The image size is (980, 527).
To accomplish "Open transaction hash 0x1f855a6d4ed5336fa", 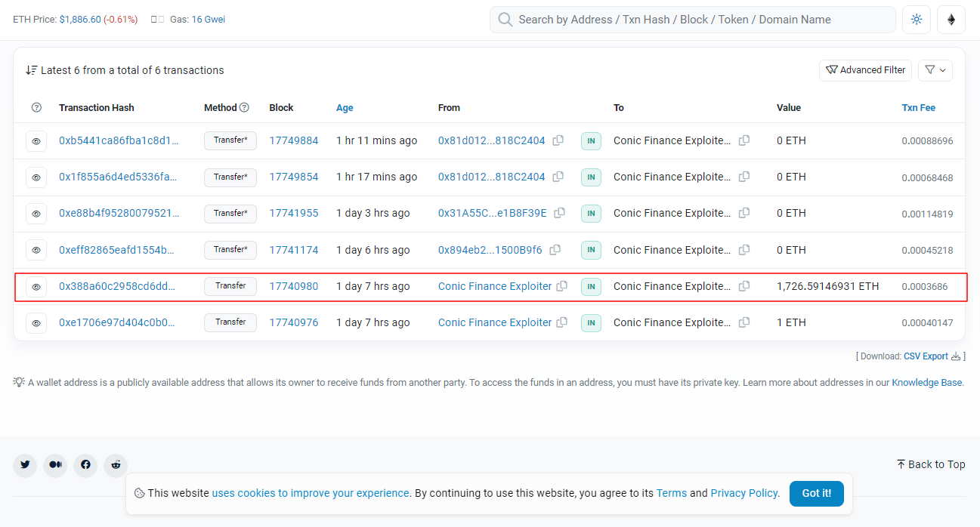I will pos(119,177).
